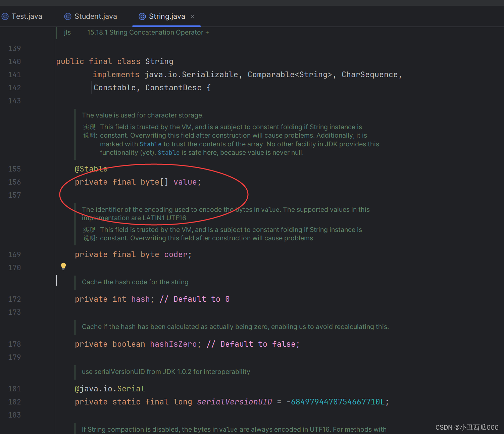504x434 pixels.
Task: Click 'Constable' on line 142
Action: [x=115, y=88]
